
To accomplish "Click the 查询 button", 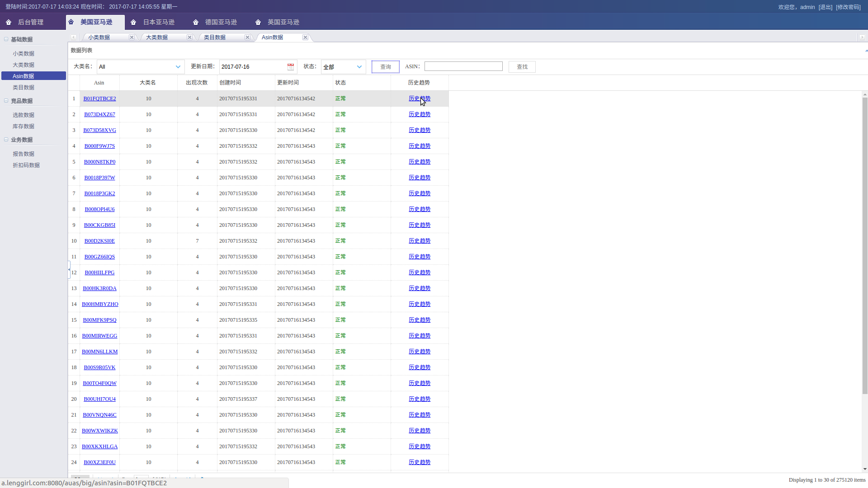I will point(385,67).
